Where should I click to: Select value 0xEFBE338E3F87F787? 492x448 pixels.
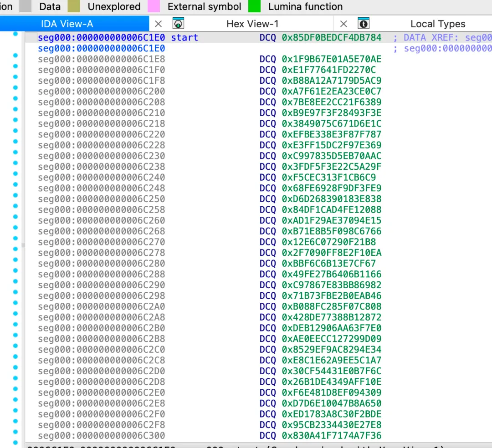click(331, 134)
